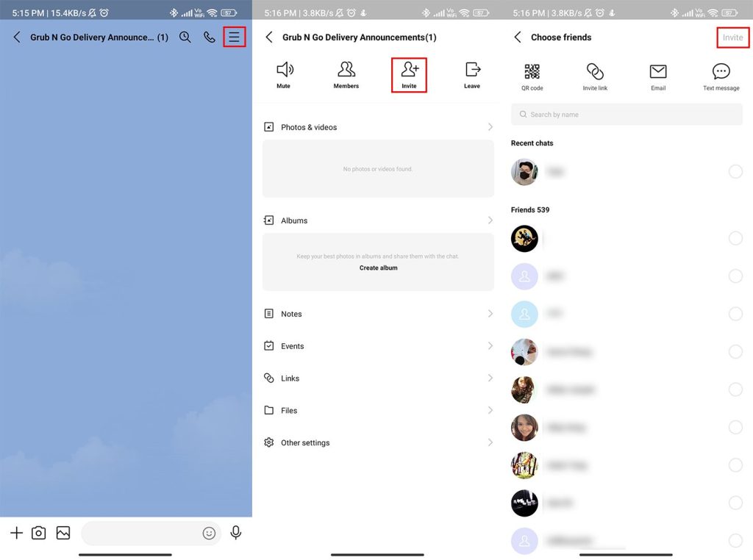Tap the microphone voice message icon
Image resolution: width=753 pixels, height=560 pixels.
236,533
